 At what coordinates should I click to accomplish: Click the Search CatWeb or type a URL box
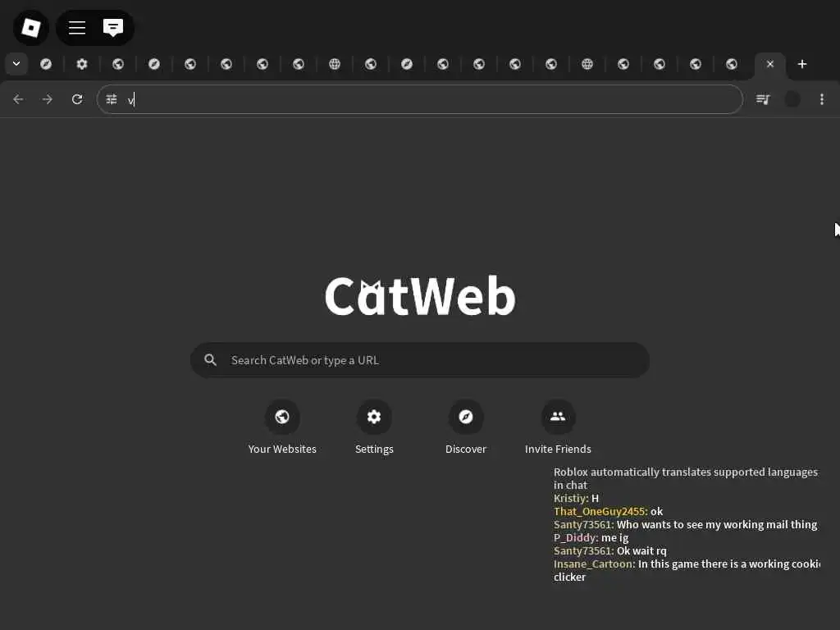click(420, 360)
